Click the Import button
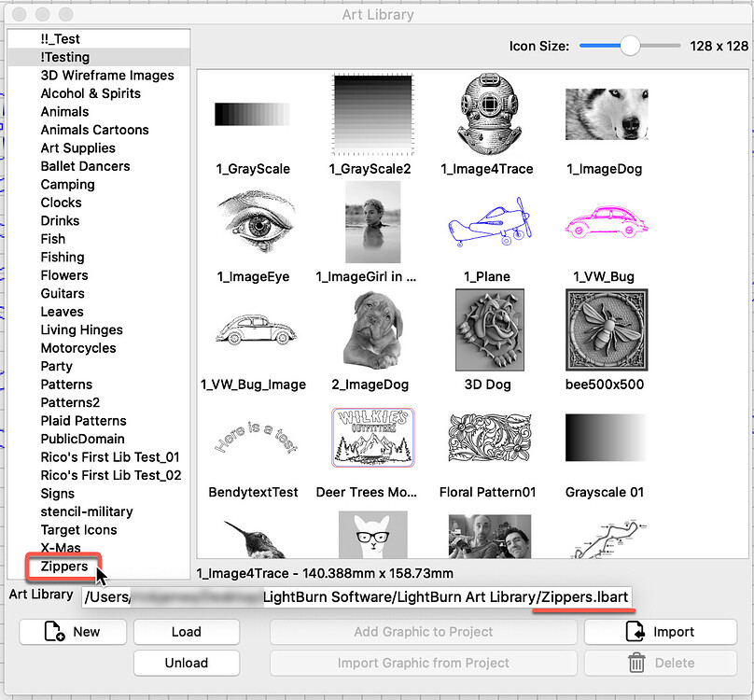The width and height of the screenshot is (754, 700). point(661,631)
